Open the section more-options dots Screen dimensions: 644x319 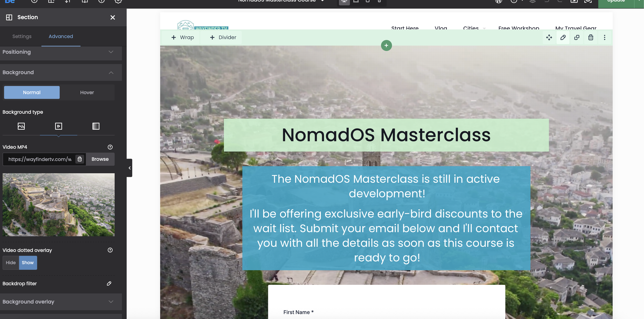point(605,38)
